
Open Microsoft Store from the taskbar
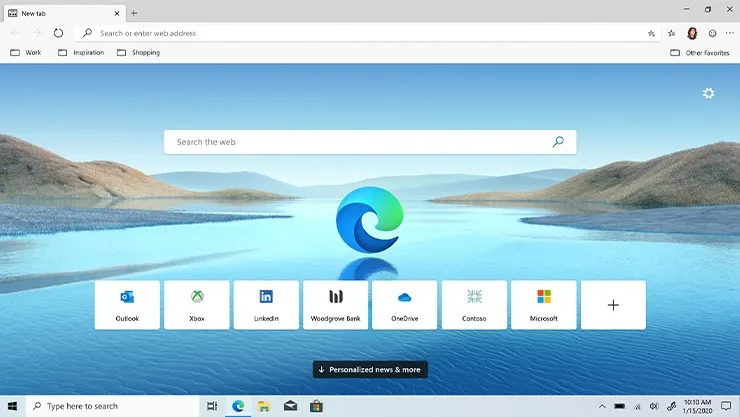click(316, 406)
